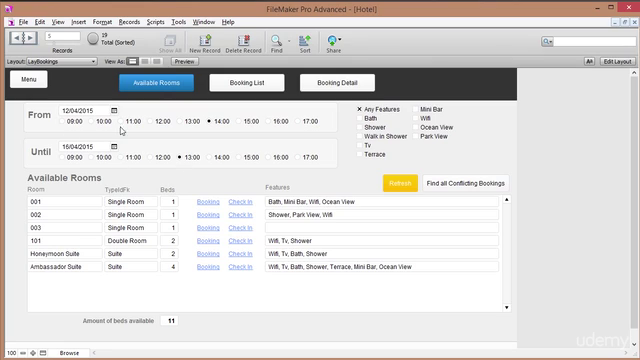This screenshot has height=360, width=640.
Task: Toggle status toolbar icon at window bottom
Action: pyautogui.click(x=43, y=353)
